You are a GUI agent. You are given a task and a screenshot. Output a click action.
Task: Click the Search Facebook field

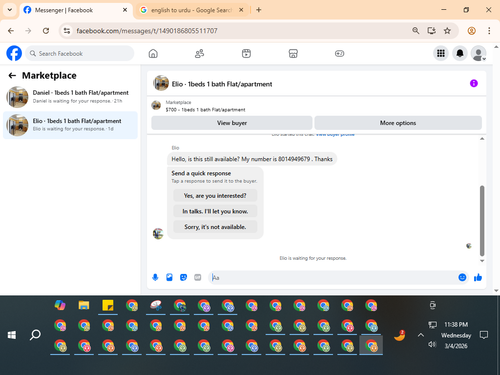click(79, 53)
